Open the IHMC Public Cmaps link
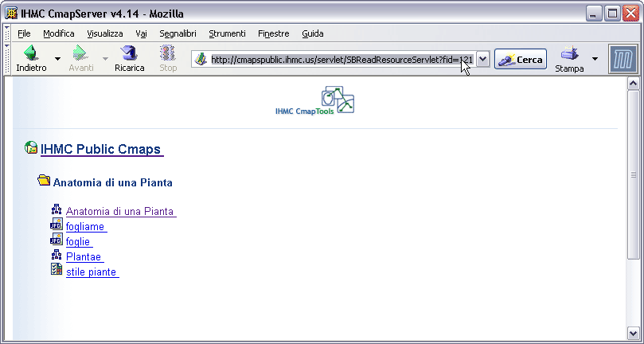Screen dimensions: 644x344 101,149
